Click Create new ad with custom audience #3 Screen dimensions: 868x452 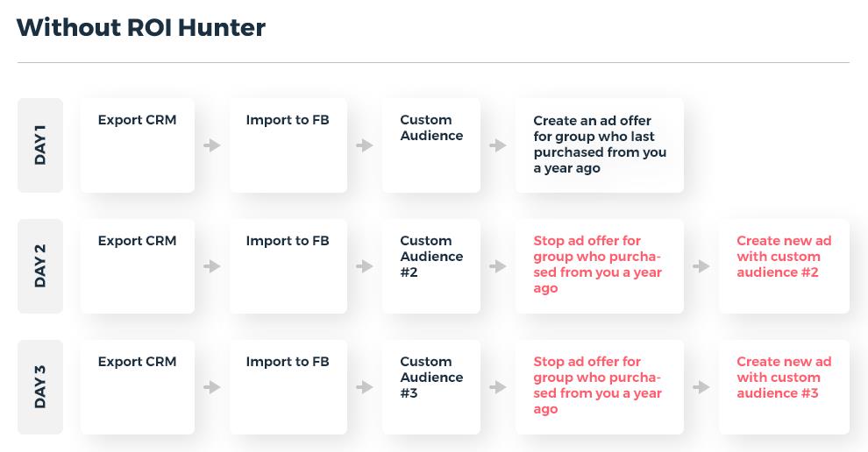[784, 387]
